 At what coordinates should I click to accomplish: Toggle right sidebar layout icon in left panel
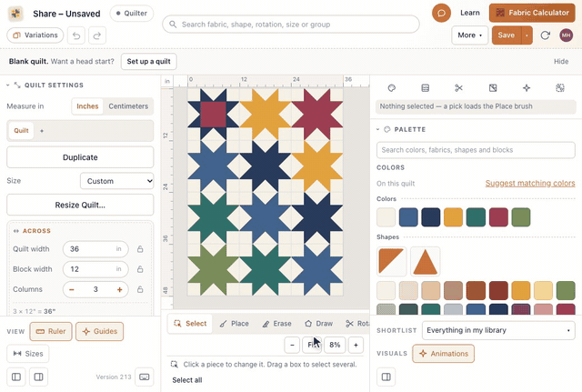(x=38, y=377)
